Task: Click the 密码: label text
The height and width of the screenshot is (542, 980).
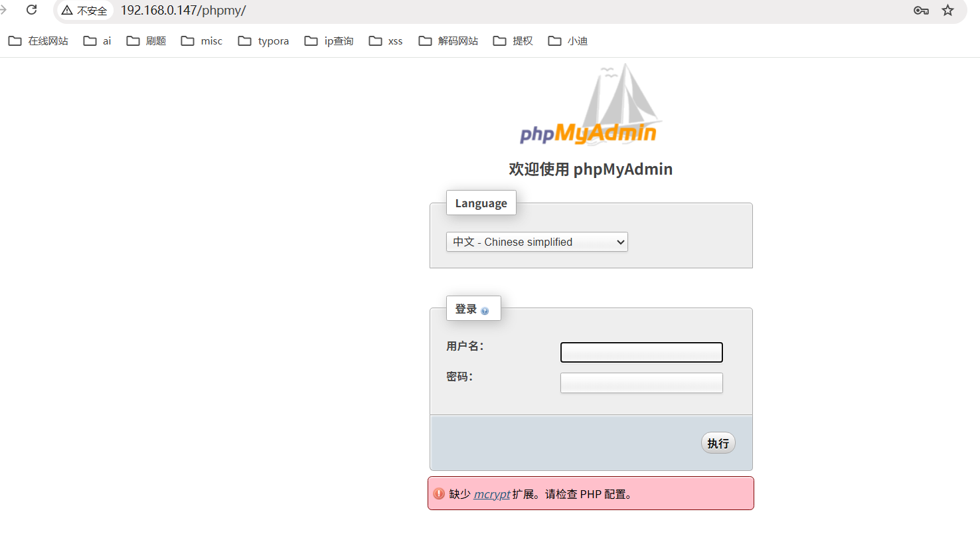Action: [459, 377]
